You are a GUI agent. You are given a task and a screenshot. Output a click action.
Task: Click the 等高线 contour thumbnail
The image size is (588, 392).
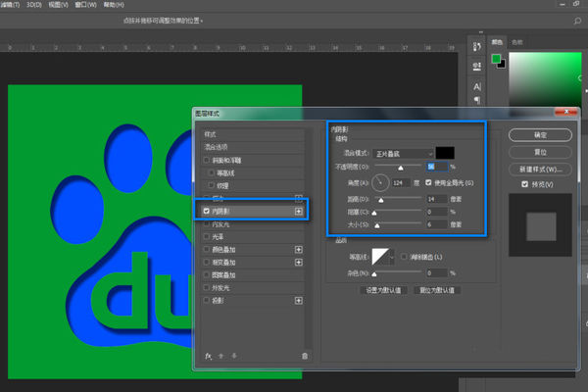(380, 257)
